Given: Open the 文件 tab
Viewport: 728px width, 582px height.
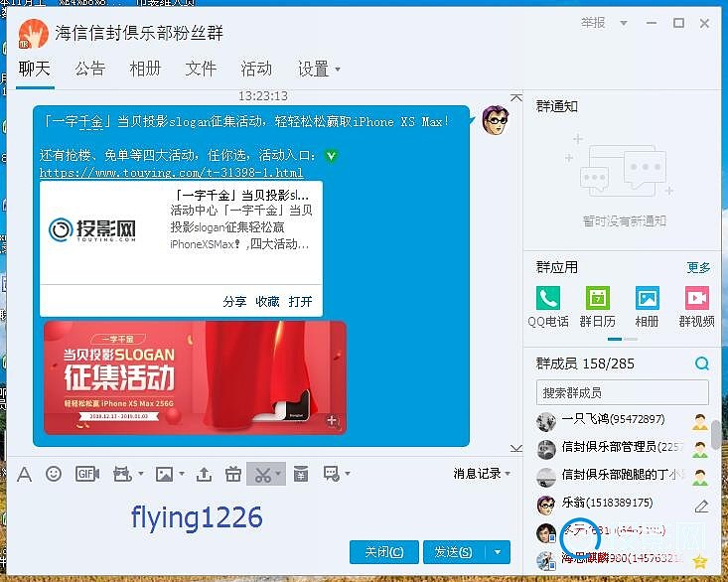Looking at the screenshot, I should pos(201,70).
